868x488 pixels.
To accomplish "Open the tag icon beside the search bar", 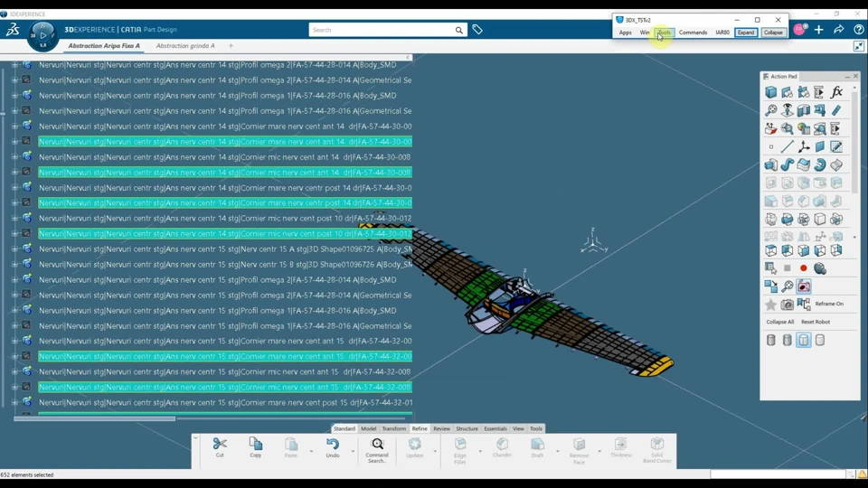I will point(477,30).
